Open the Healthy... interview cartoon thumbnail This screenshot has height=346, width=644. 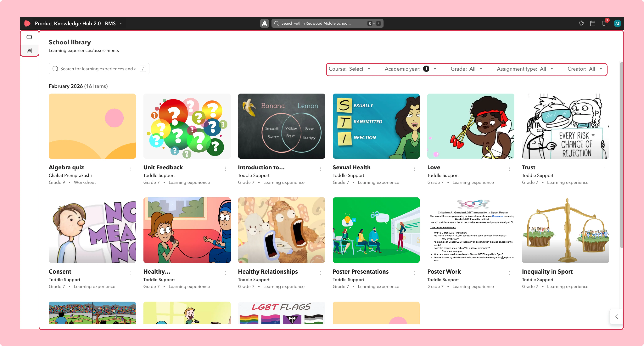(x=187, y=230)
